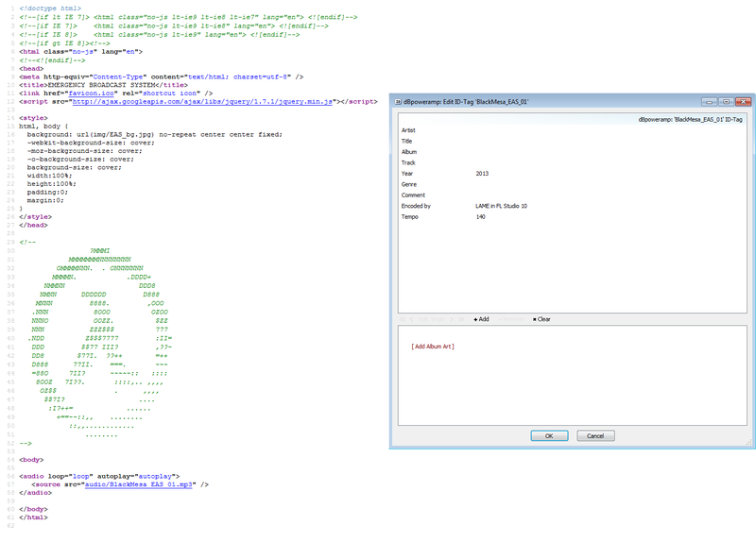
Task: Click the background url(img/EAS_bg.jpg) code line
Action: (x=155, y=134)
